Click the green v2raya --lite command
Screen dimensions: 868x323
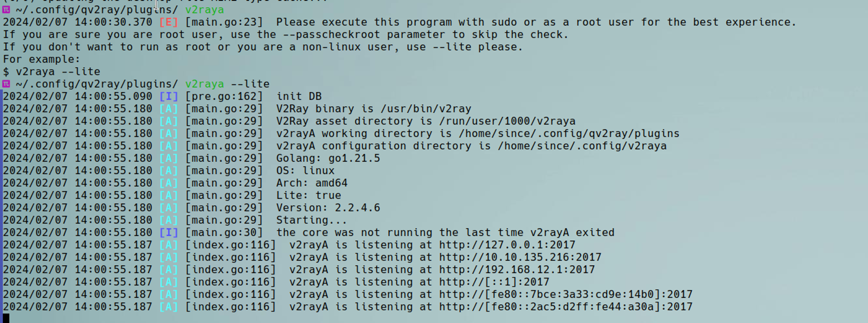pos(227,84)
